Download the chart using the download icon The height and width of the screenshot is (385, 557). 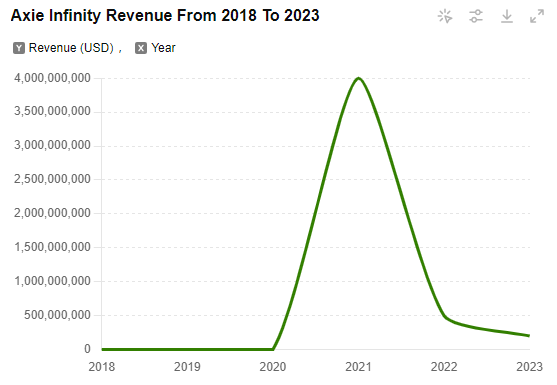(507, 16)
